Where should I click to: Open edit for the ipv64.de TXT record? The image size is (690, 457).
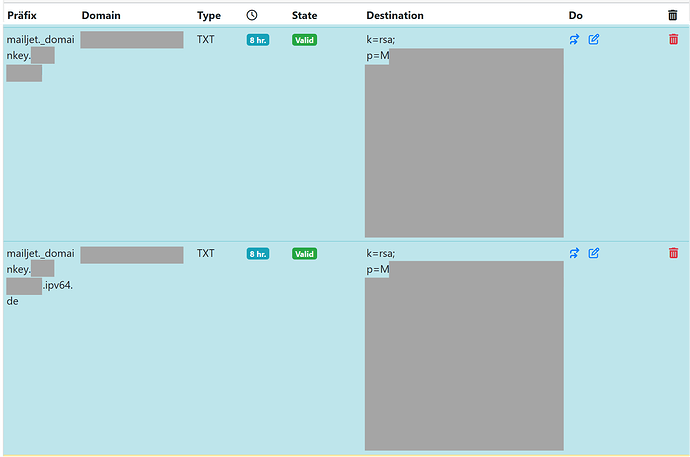click(x=593, y=254)
